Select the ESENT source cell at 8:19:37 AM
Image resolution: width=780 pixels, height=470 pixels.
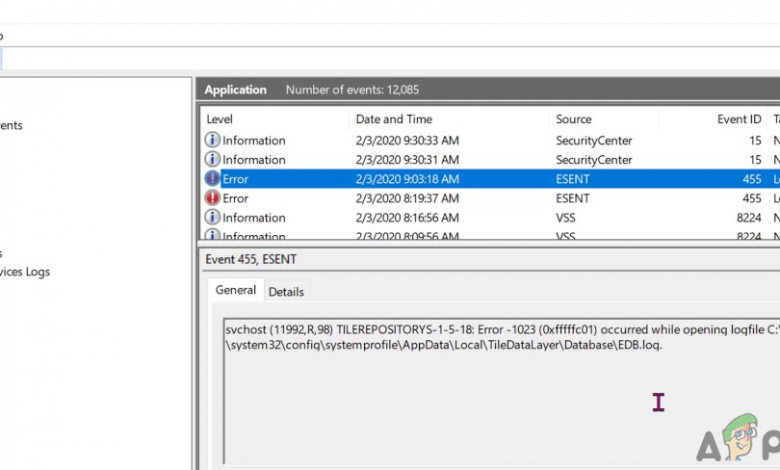573,198
